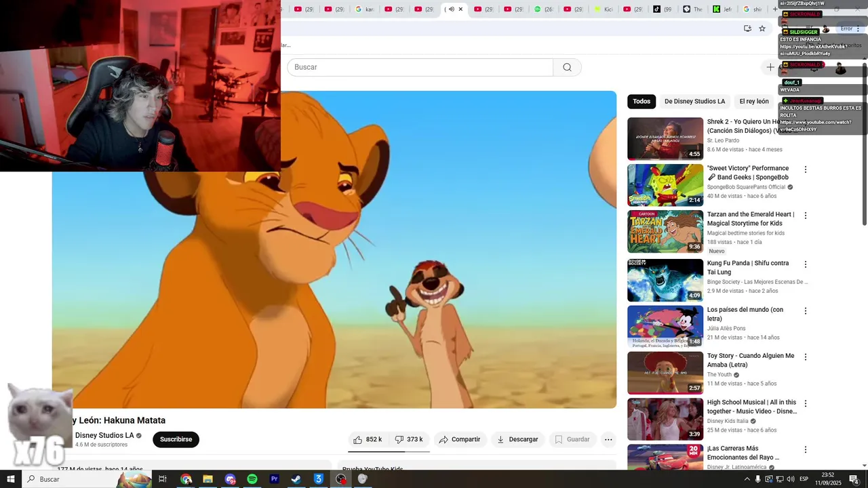Open Premiere Pro from the taskbar
Screen dimensions: 868x488
pyautogui.click(x=275, y=479)
